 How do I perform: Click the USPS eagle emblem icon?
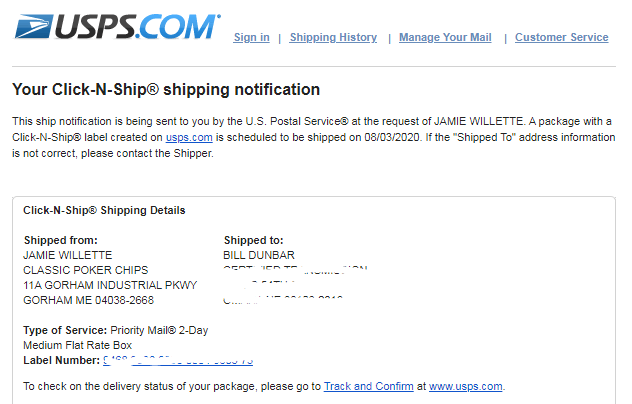click(32, 26)
